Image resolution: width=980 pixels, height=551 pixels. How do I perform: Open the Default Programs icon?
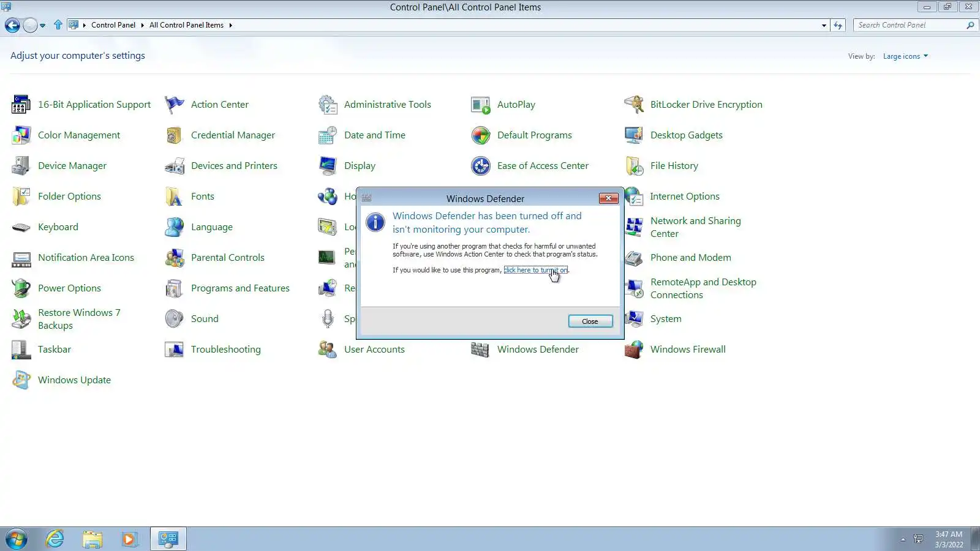[x=480, y=135]
